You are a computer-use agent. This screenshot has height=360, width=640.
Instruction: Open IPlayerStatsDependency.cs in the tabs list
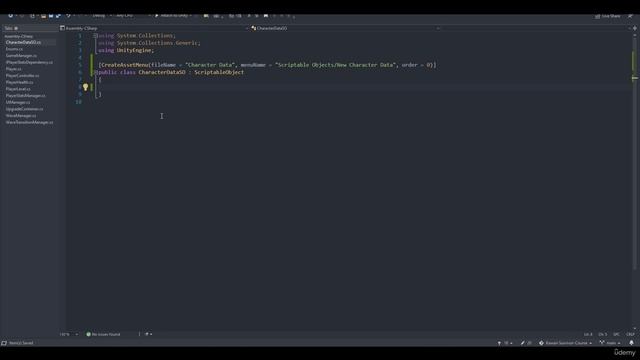(29, 62)
